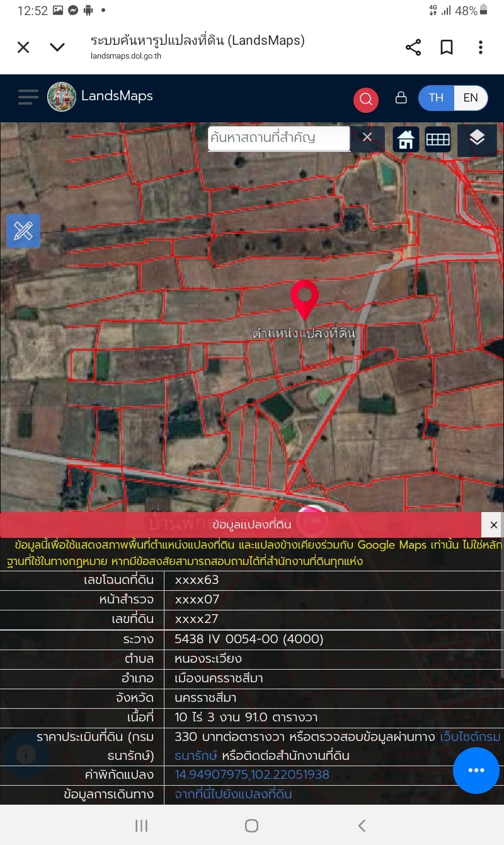
Task: Tap the Android recent apps button
Action: 142,825
